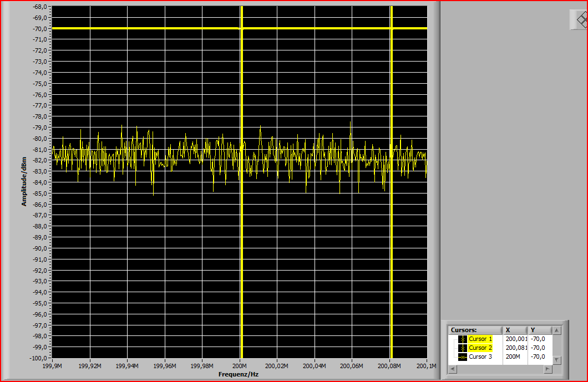Click the Y column header in cursor legend
Viewport: 588px width, 382px height.
540,330
